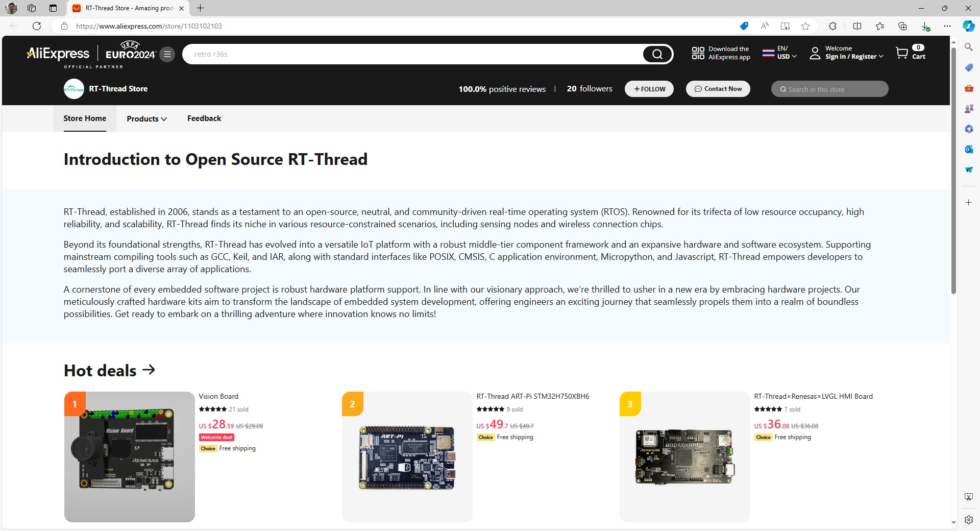Open the categories hamburger menu icon
Viewport: 980px width, 531px height.
point(167,54)
